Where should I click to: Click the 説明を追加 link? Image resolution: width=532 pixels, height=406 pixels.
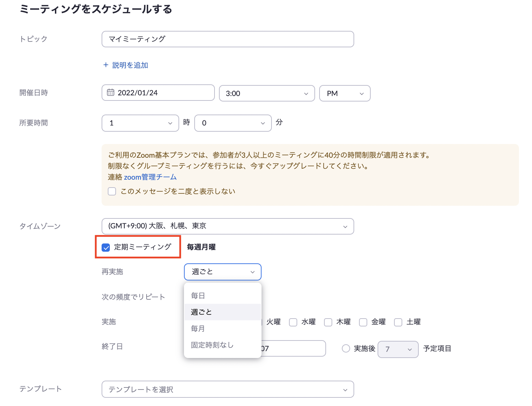pos(130,65)
